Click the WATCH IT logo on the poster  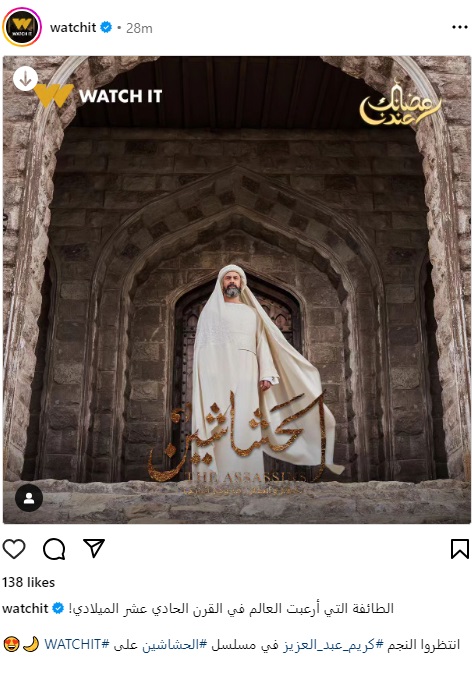98,96
